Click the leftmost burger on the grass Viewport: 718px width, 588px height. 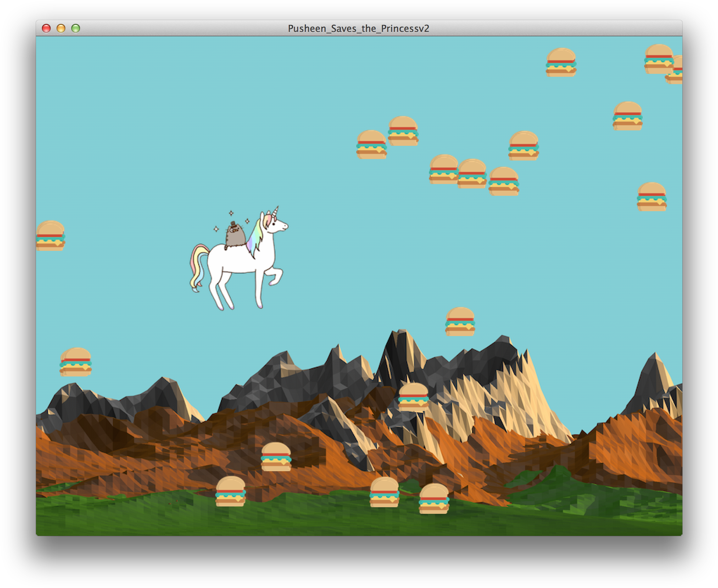pos(230,491)
